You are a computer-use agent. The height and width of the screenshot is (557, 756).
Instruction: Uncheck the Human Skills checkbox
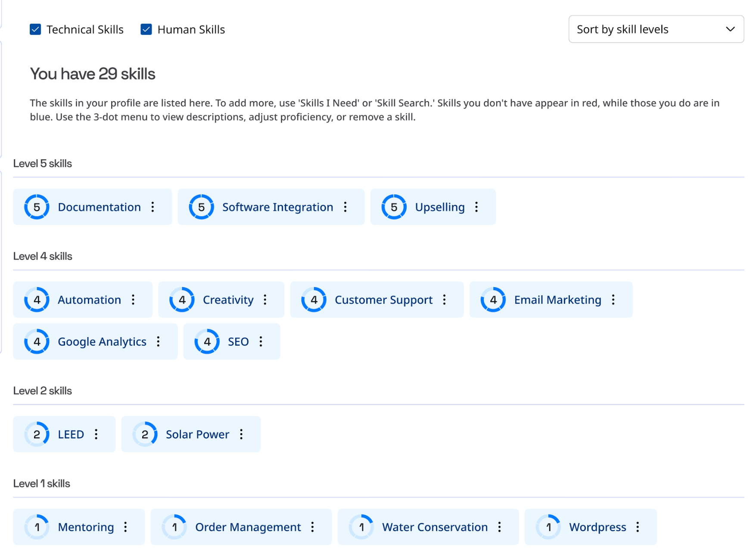click(x=146, y=29)
